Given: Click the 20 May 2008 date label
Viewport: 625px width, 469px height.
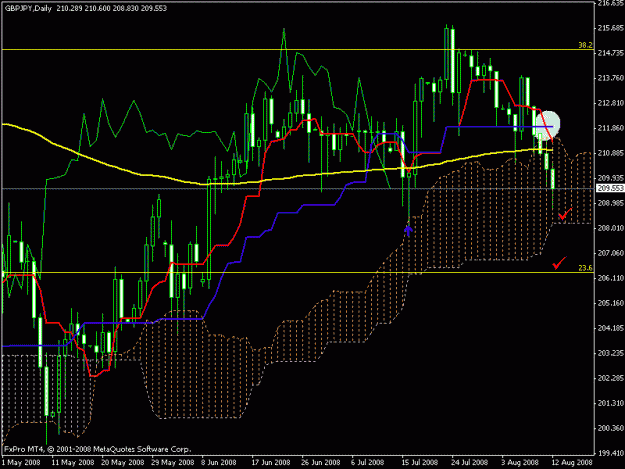Looking at the screenshot, I should click(x=122, y=463).
